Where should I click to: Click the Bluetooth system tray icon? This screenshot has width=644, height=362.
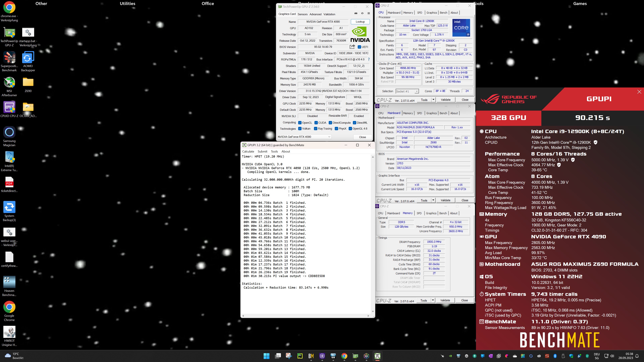click(x=555, y=356)
